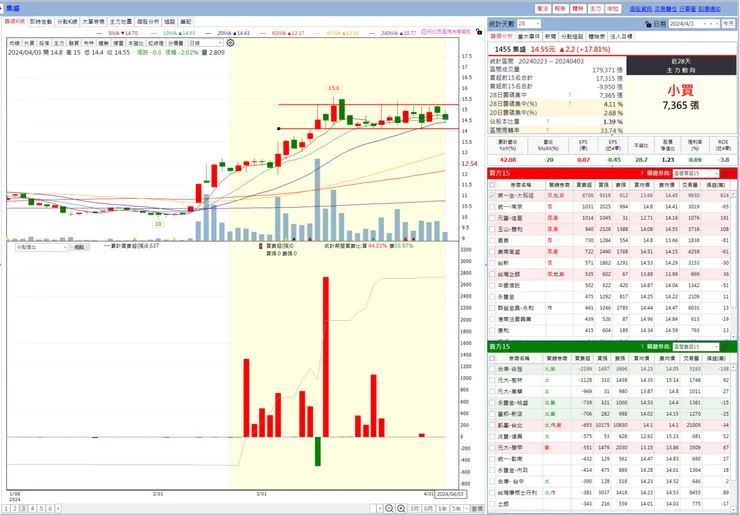The width and height of the screenshot is (740, 515).
Task: Check the box for 第一金-大稻埕 row
Action: click(492, 195)
